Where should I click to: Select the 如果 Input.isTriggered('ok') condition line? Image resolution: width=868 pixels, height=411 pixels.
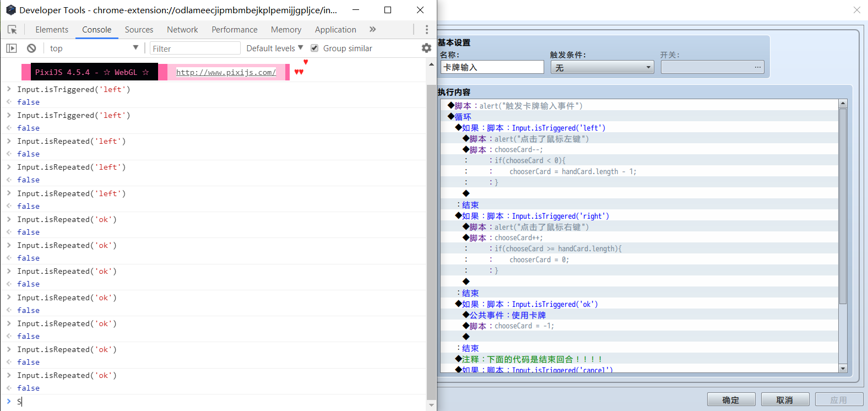click(639, 304)
